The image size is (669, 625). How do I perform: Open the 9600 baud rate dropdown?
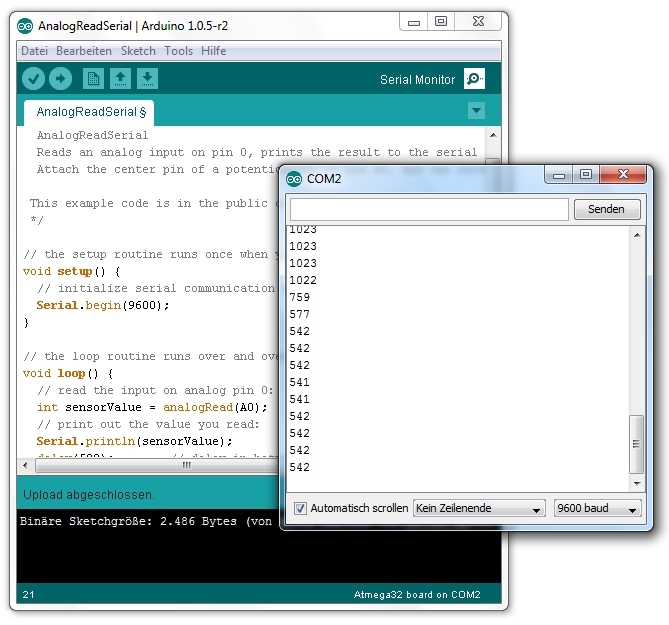coord(597,508)
